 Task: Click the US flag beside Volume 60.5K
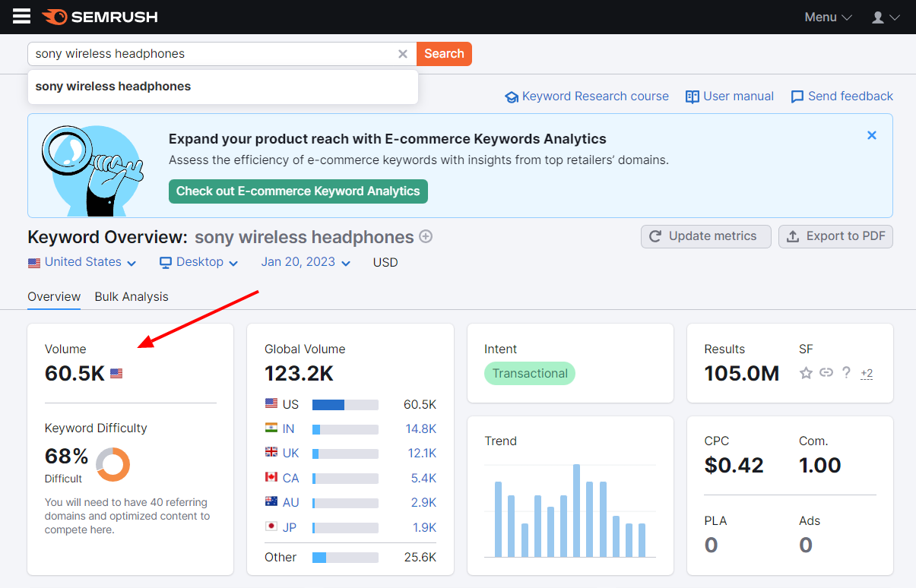click(x=116, y=374)
